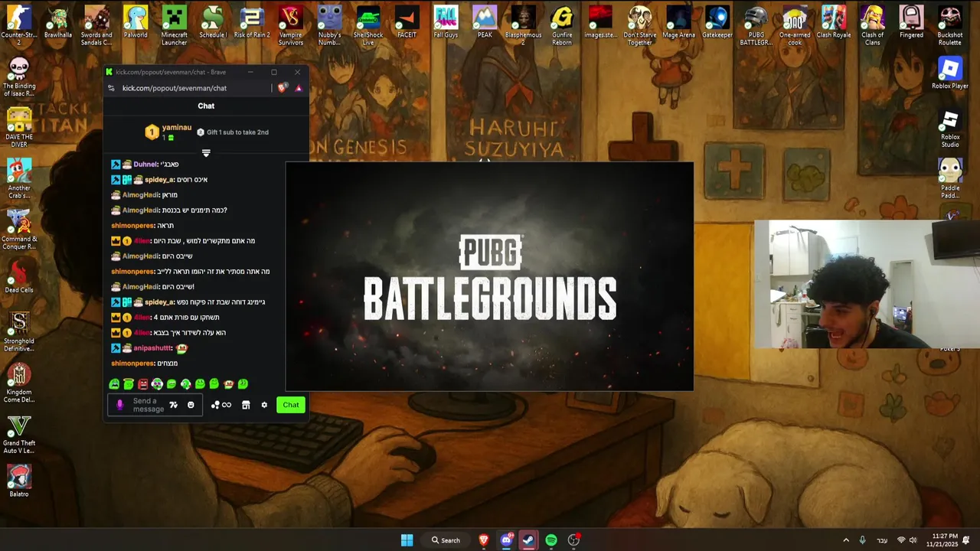Image resolution: width=980 pixels, height=551 pixels.
Task: Switch the Hebrew input language indicator
Action: pyautogui.click(x=882, y=540)
